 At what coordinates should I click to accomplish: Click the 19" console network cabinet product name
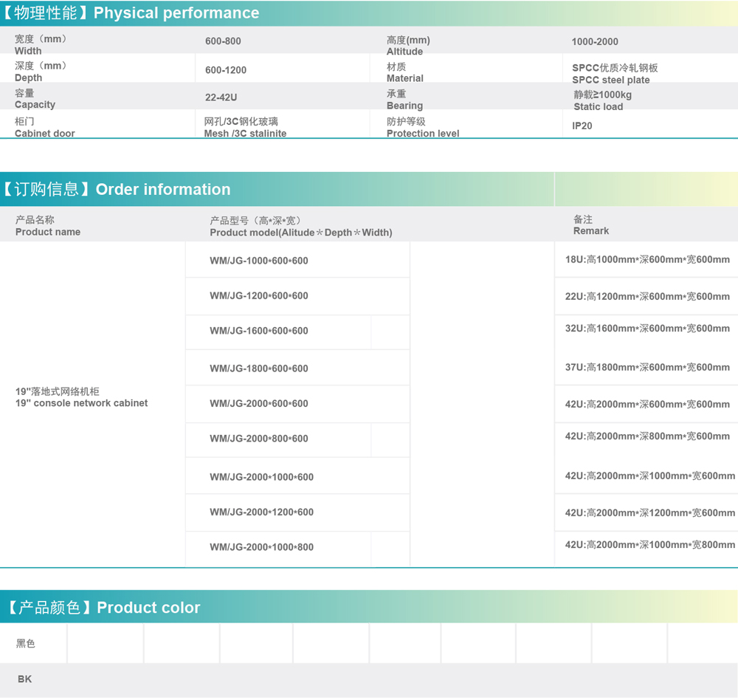tap(81, 397)
